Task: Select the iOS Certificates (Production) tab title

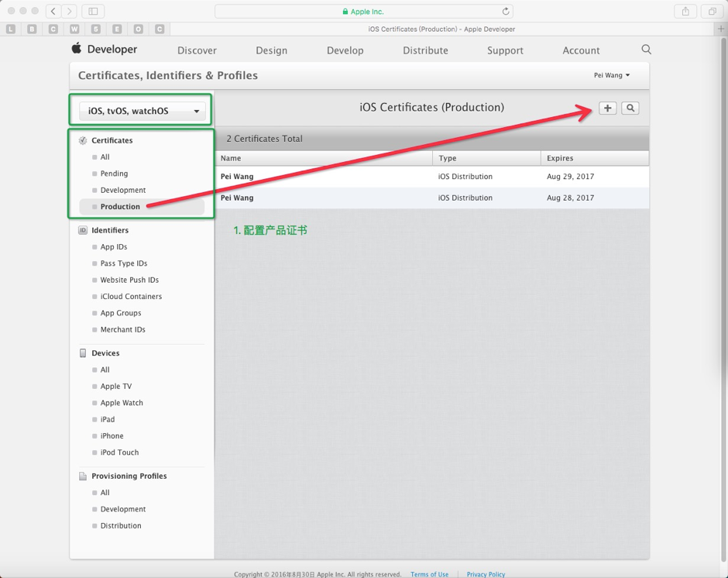Action: [441, 29]
